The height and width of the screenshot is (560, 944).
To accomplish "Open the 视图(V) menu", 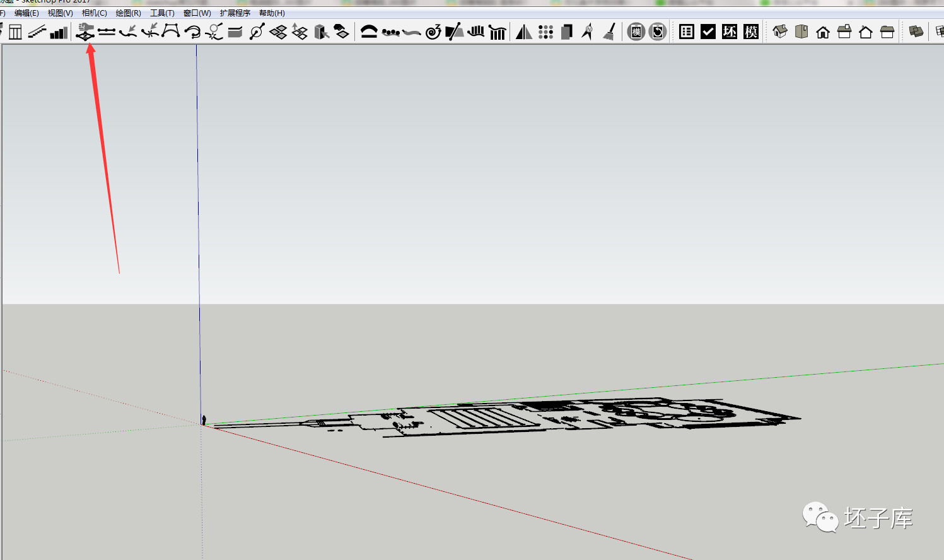I will click(x=61, y=13).
